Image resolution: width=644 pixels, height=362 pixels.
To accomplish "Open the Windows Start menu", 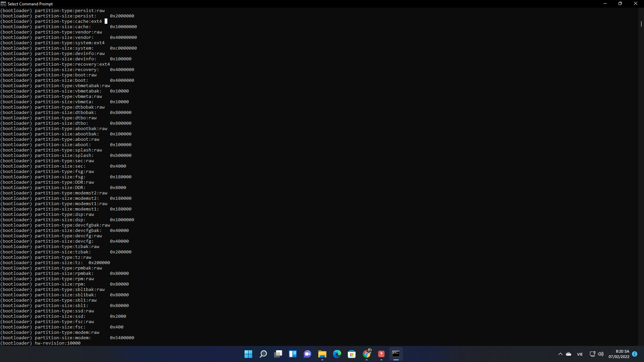I will (248, 354).
